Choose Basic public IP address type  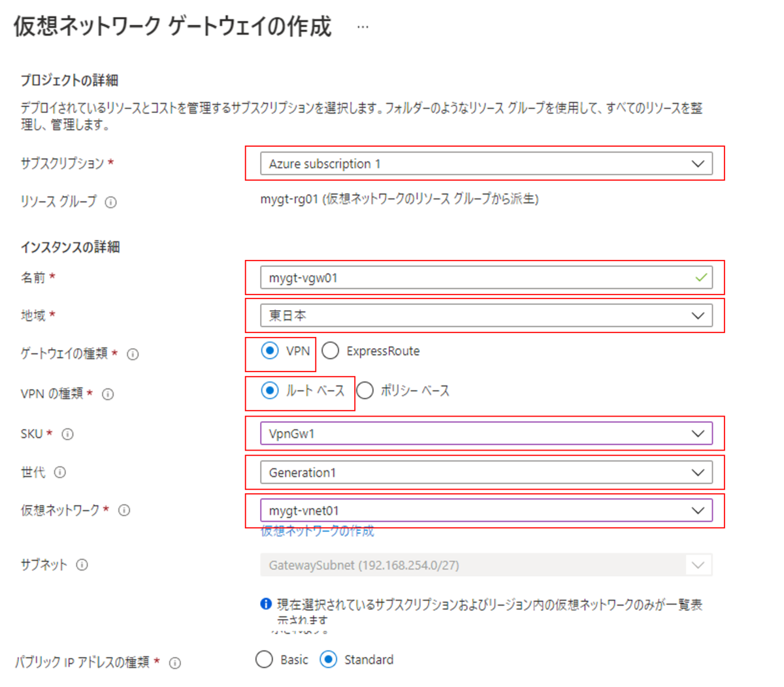click(264, 660)
